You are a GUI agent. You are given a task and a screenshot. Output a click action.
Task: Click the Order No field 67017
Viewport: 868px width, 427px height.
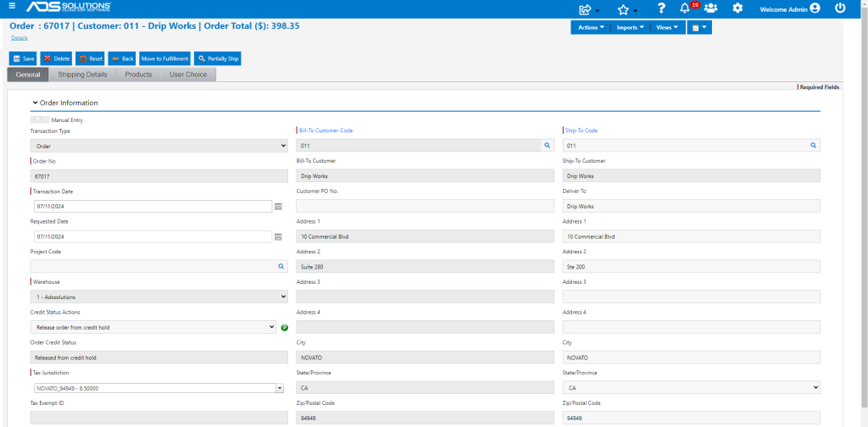pyautogui.click(x=159, y=176)
